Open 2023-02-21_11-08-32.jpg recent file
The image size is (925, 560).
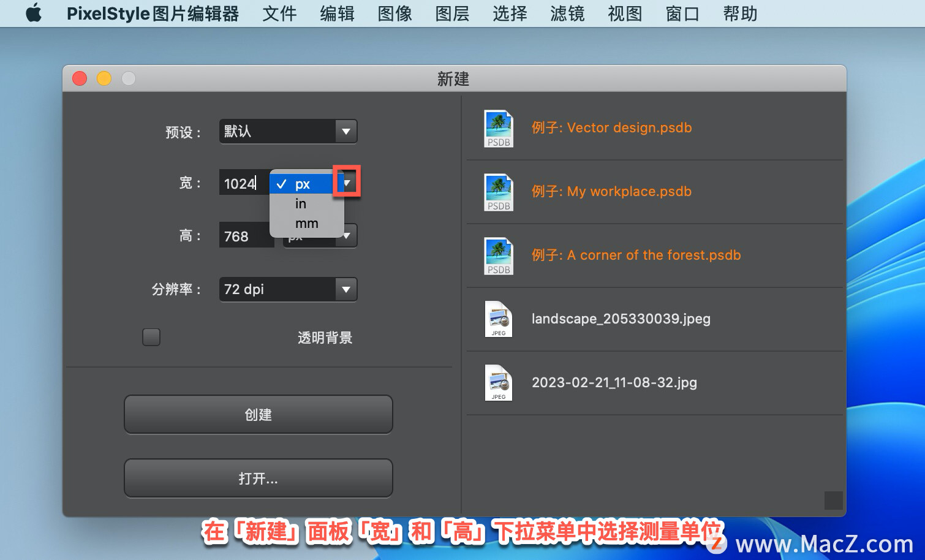(614, 382)
